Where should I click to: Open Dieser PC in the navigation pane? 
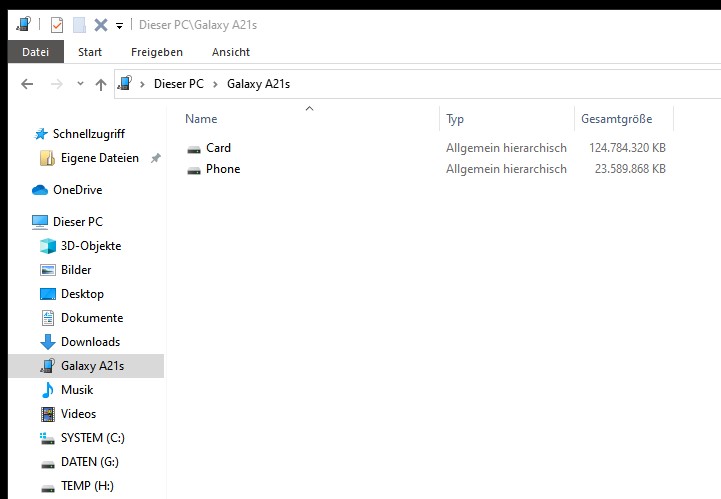pos(78,222)
